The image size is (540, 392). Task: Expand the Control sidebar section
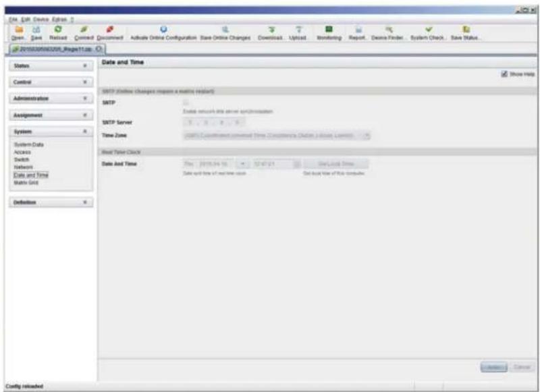point(51,82)
